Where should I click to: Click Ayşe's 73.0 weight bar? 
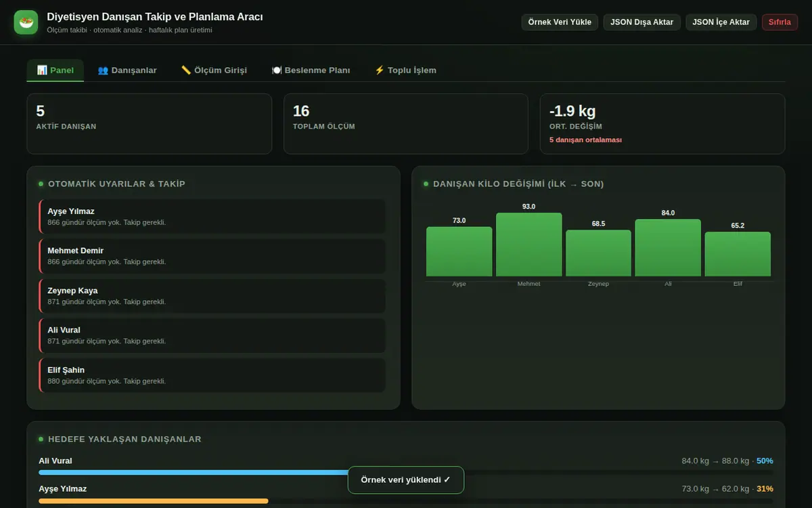click(459, 251)
